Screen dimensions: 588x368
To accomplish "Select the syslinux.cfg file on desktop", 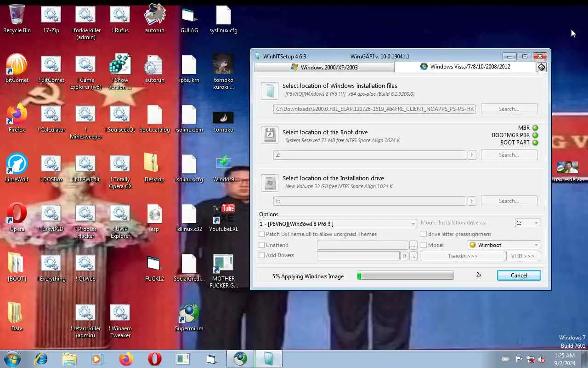I will point(223,19).
